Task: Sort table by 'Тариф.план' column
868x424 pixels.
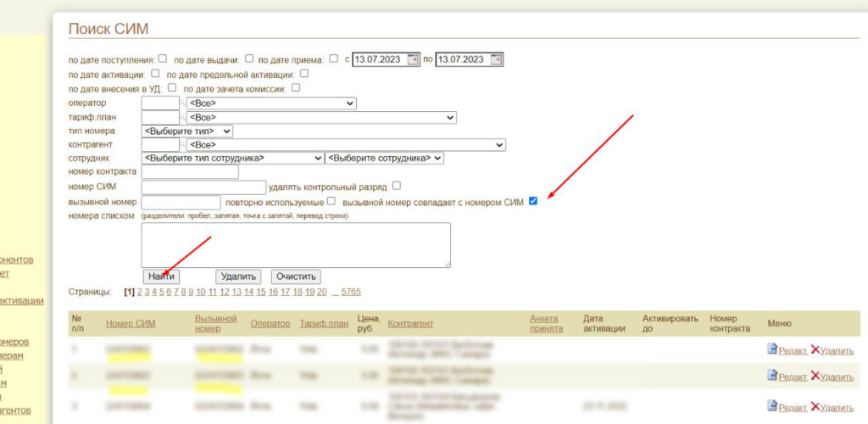Action: [324, 324]
